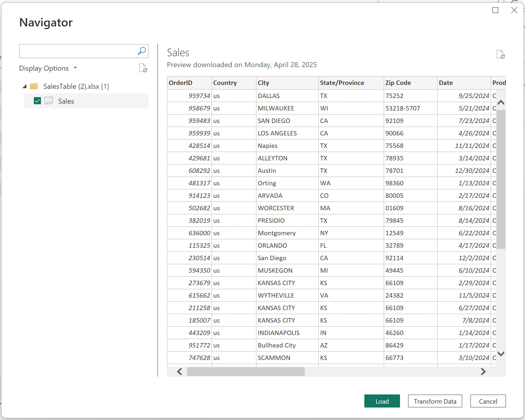This screenshot has height=420, width=525.
Task: Click the Load button
Action: click(382, 401)
